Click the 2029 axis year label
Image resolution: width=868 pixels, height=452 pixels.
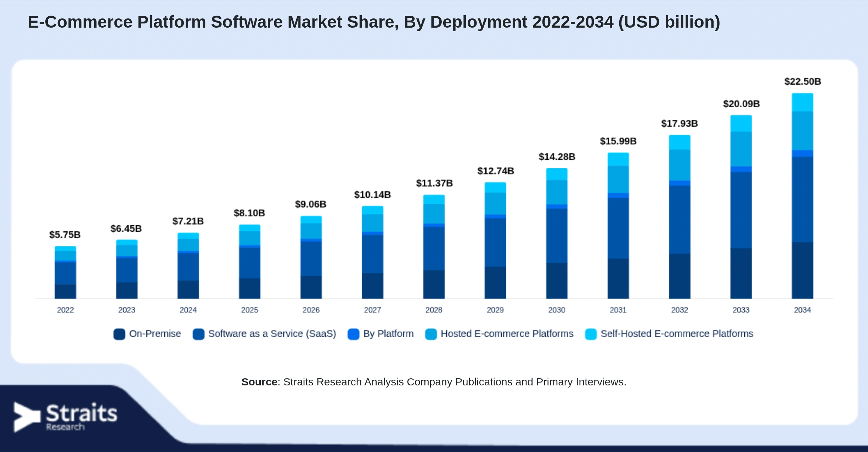pyautogui.click(x=495, y=310)
